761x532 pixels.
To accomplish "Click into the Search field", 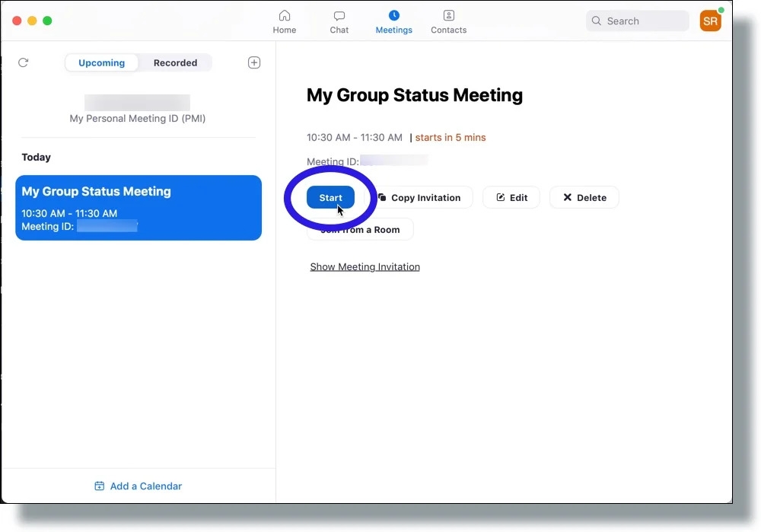I will point(637,21).
